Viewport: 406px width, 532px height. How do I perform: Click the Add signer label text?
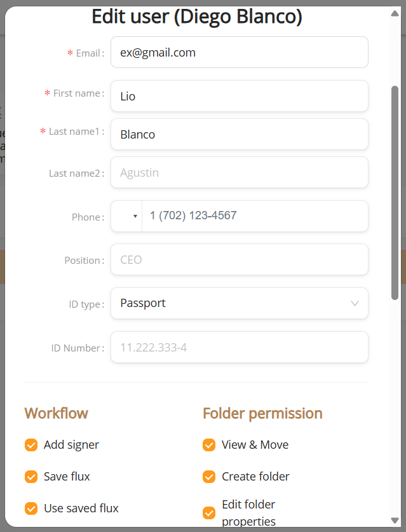click(71, 445)
